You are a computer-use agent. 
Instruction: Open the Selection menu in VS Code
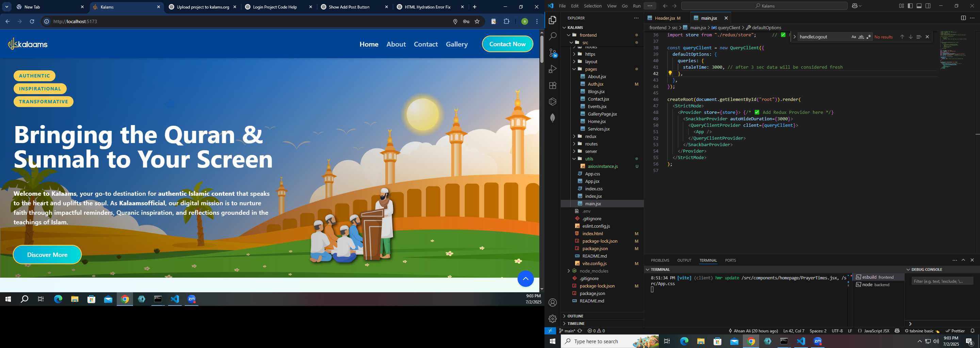pos(592,6)
